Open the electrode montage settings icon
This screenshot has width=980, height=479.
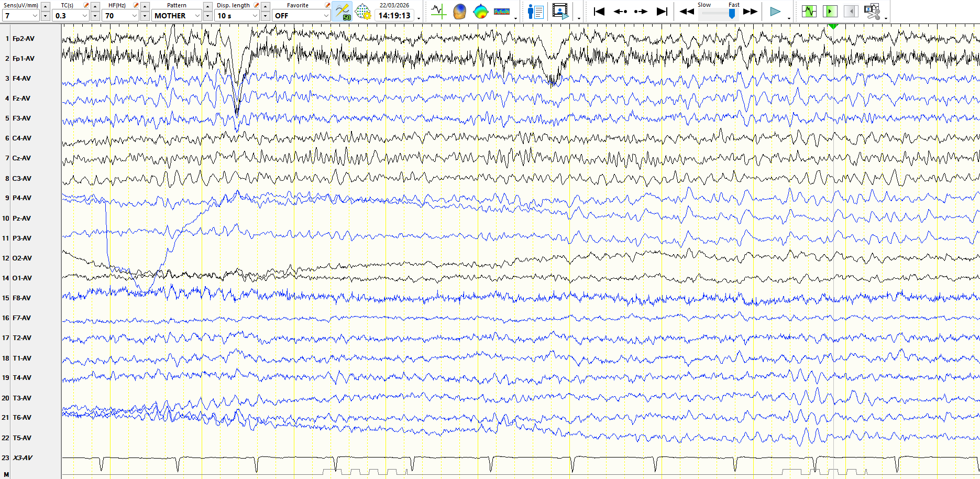362,12
